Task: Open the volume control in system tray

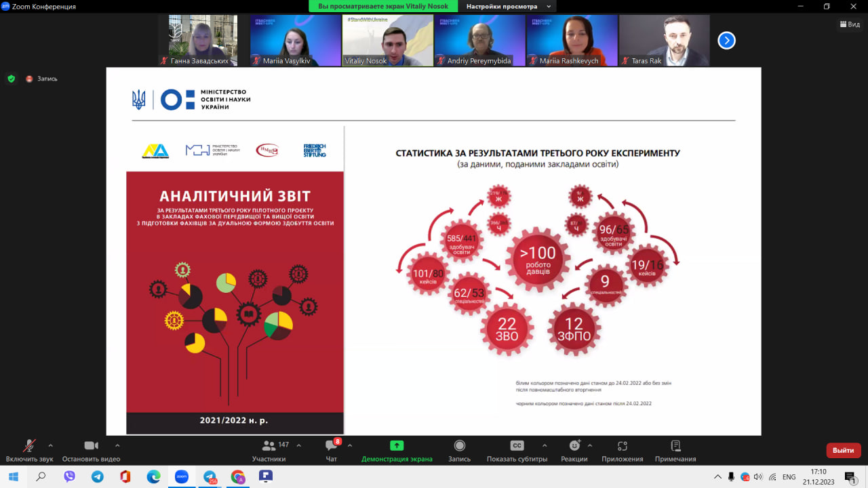Action: (758, 476)
